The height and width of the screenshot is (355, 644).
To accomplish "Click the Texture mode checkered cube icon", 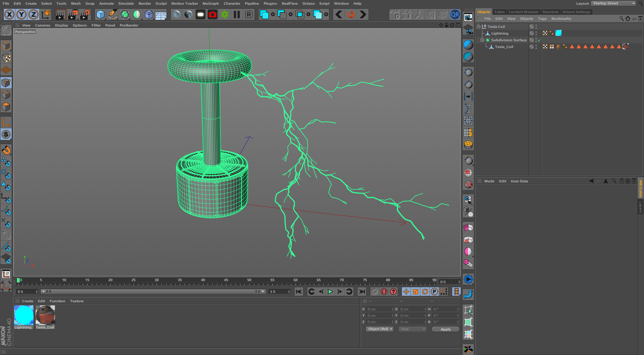I will (6, 58).
